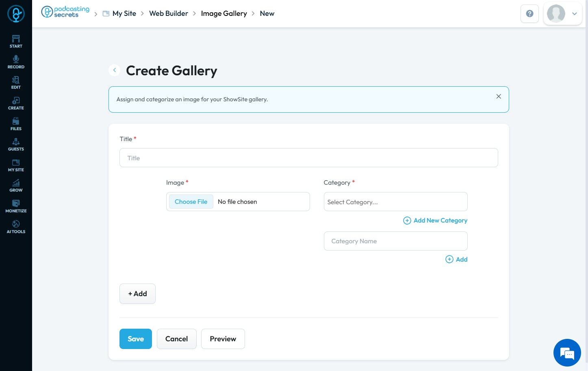
Task: Open the Create section icon
Action: [16, 103]
